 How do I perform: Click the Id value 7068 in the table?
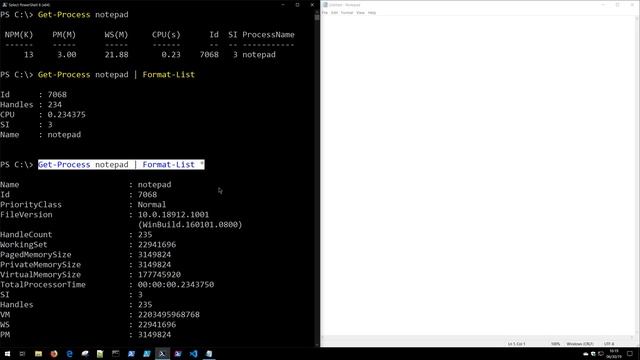click(209, 55)
